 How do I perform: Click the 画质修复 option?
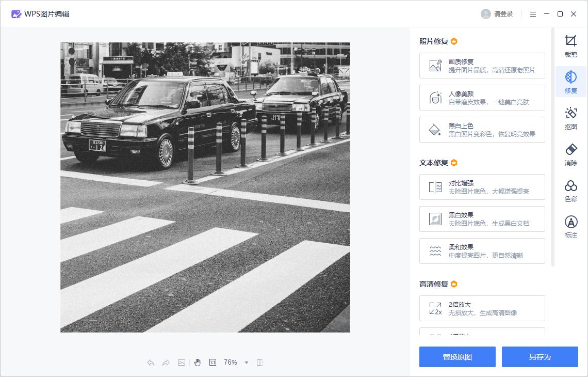click(x=482, y=66)
